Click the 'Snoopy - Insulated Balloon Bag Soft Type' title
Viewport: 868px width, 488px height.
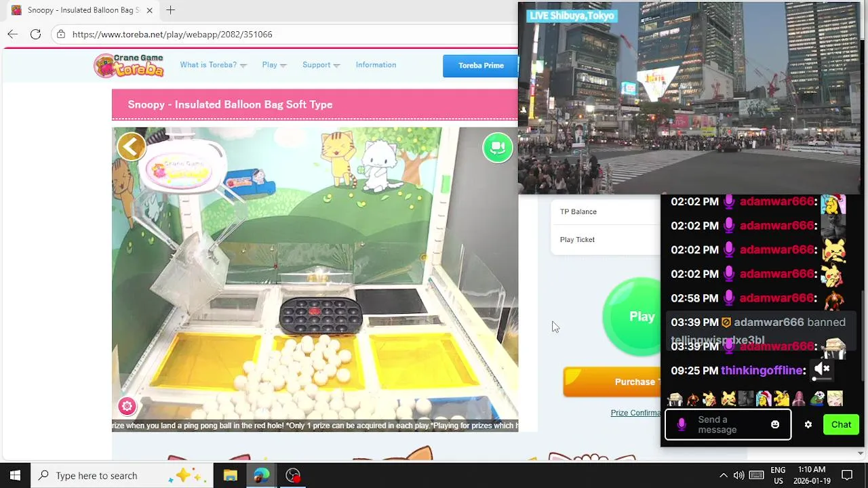(230, 104)
